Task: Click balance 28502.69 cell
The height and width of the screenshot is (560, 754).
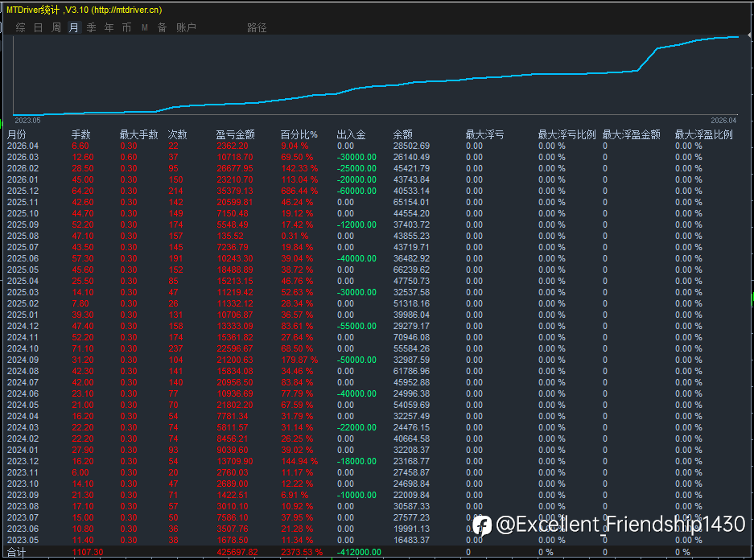Action: [x=411, y=146]
